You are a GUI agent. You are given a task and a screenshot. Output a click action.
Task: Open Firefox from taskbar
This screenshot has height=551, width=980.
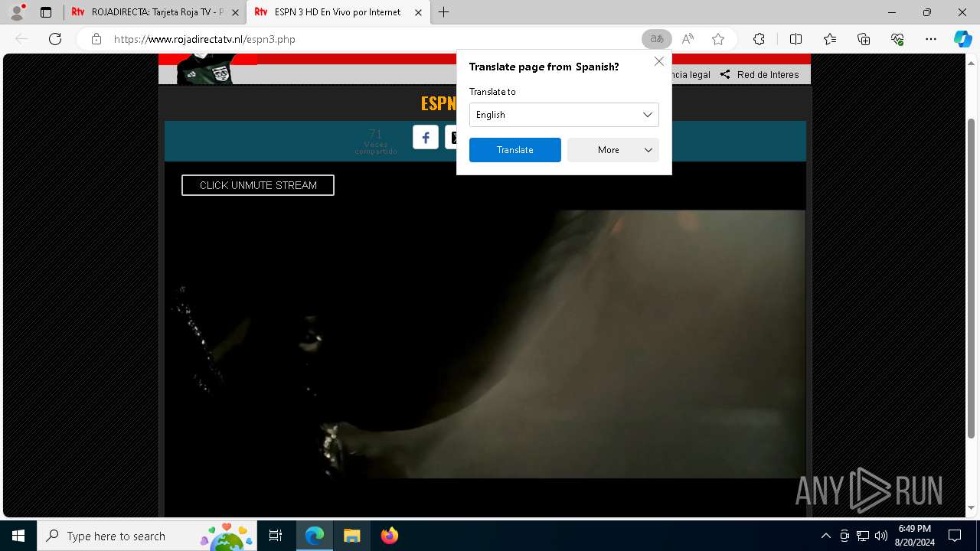[389, 536]
